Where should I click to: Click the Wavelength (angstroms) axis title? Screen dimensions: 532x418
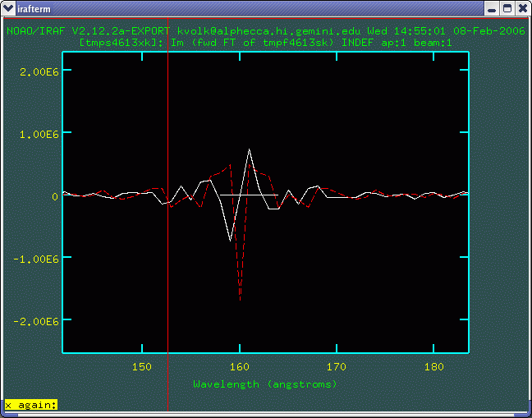coord(265,384)
